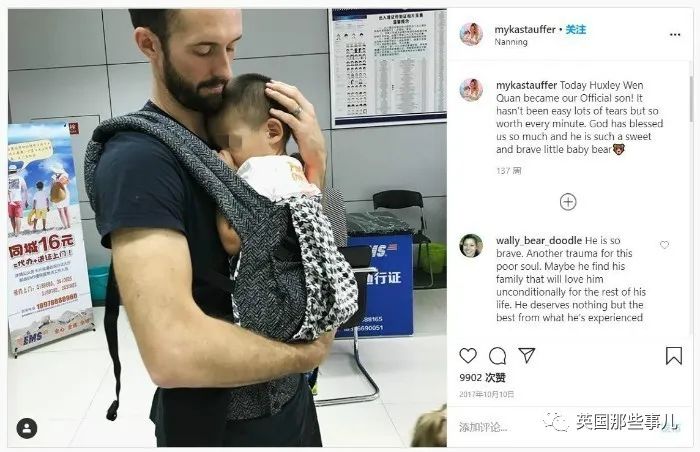Click the mykastauffer username in header
The image size is (700, 452).
(525, 29)
